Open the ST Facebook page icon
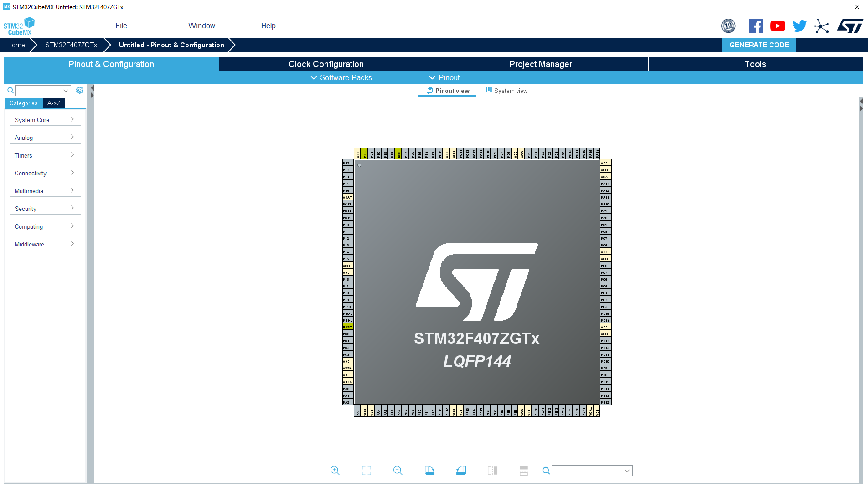The width and height of the screenshot is (868, 487). click(755, 26)
